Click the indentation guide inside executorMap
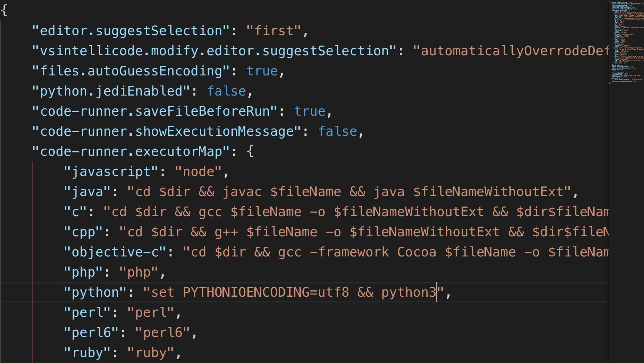This screenshot has height=363, width=644. (32, 251)
